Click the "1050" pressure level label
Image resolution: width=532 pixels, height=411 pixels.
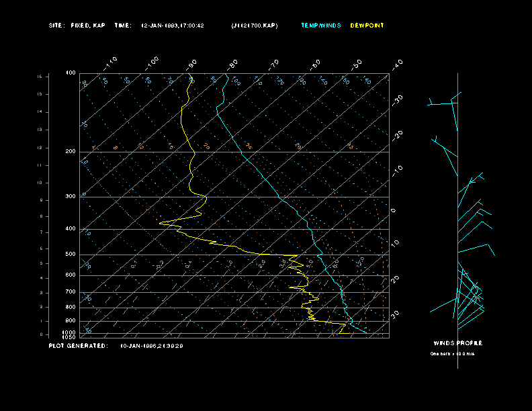(69, 337)
